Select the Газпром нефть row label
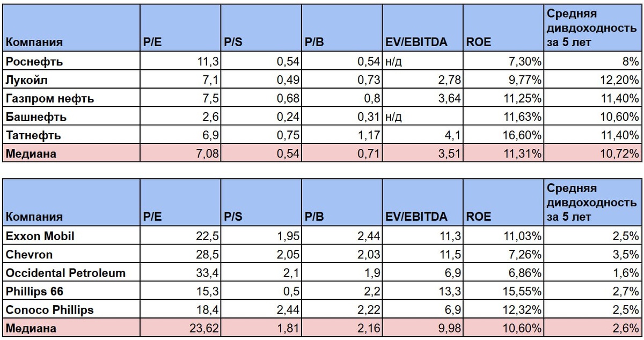 [71, 98]
